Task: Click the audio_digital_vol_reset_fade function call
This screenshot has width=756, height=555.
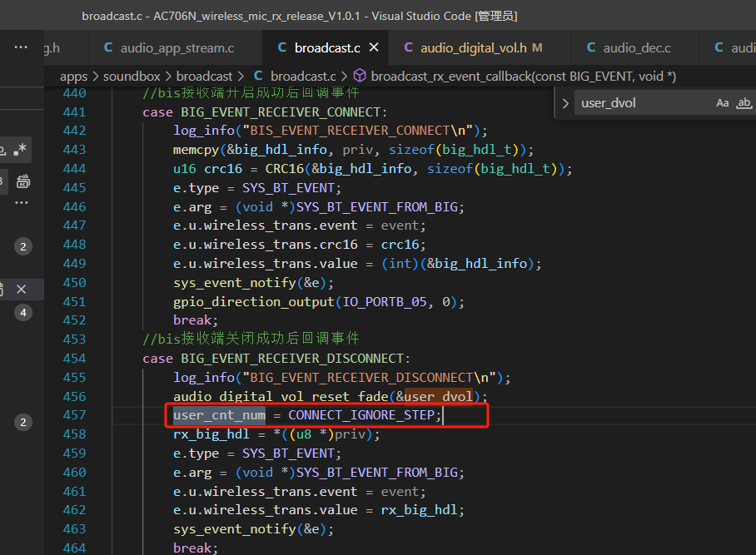Action: [281, 397]
